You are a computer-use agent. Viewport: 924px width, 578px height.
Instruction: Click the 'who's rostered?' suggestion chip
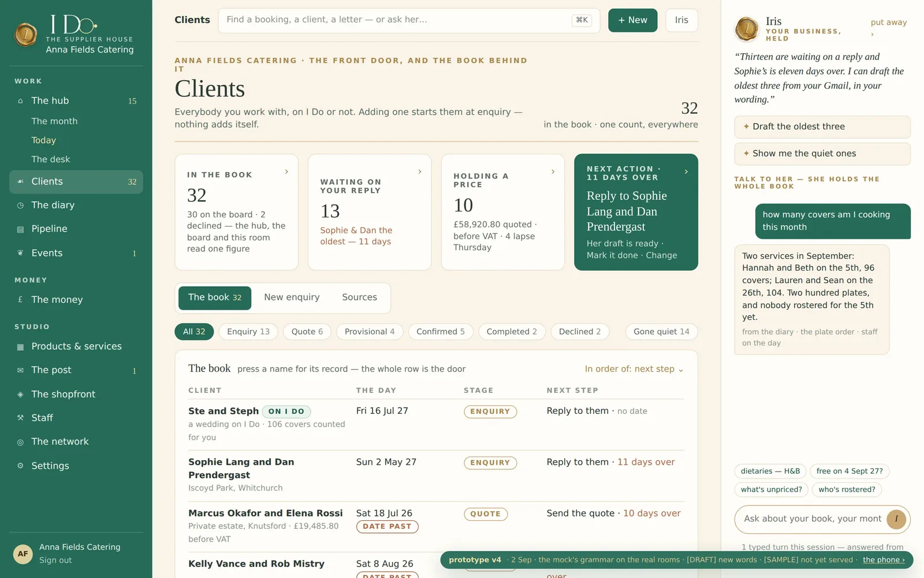[x=847, y=490]
